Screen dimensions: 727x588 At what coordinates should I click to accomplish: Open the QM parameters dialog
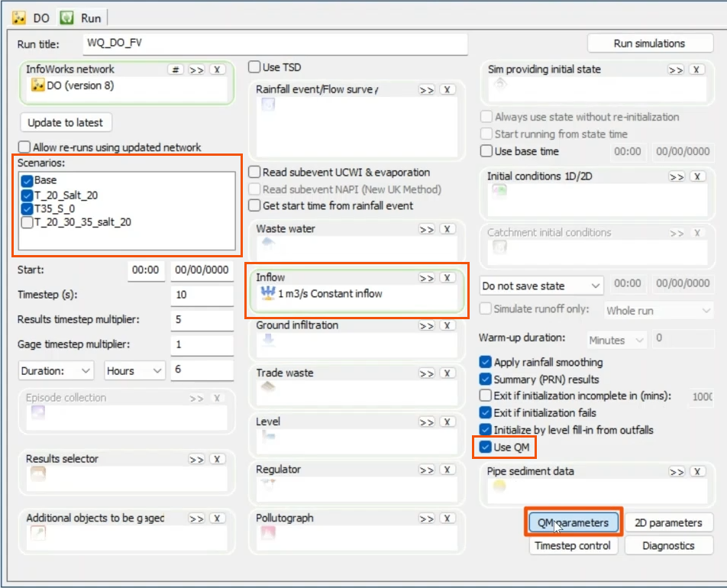click(x=573, y=522)
